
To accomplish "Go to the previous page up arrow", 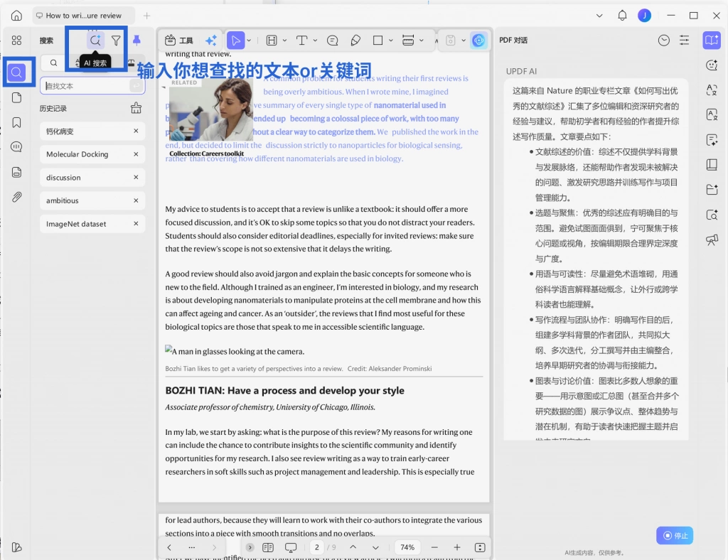I will click(x=353, y=547).
